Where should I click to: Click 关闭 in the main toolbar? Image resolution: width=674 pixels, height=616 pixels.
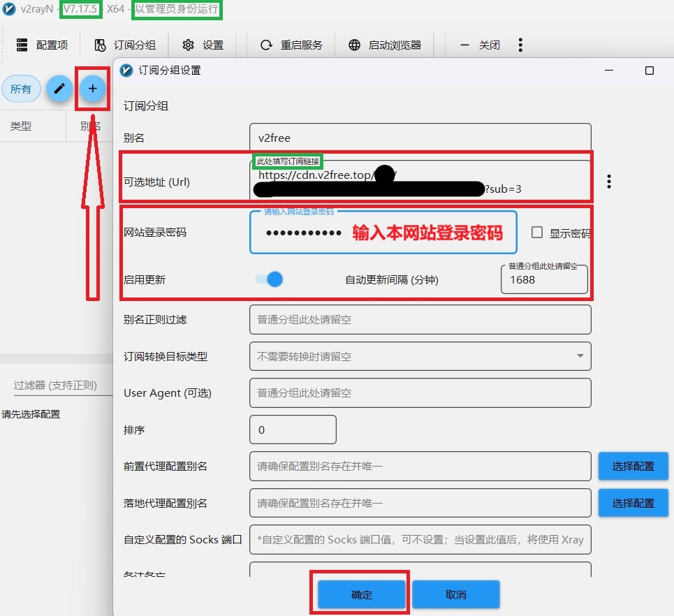click(x=480, y=45)
